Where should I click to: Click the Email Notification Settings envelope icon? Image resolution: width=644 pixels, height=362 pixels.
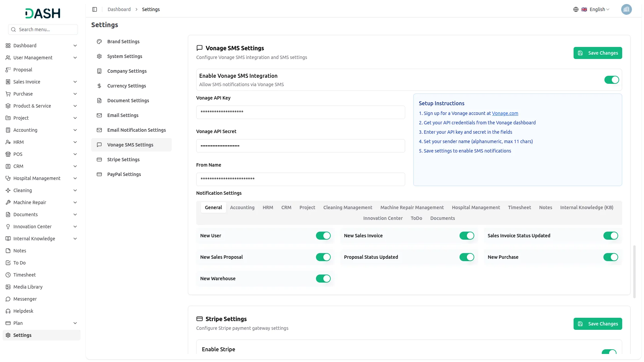(x=99, y=130)
